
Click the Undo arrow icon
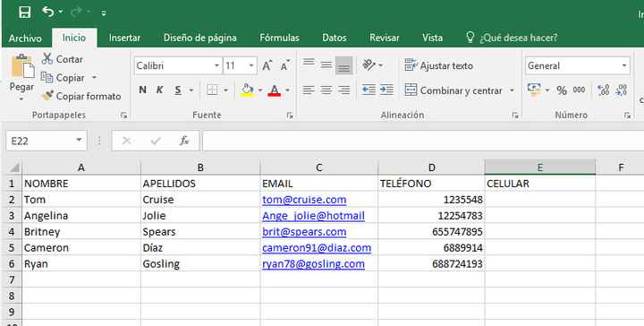[x=48, y=12]
